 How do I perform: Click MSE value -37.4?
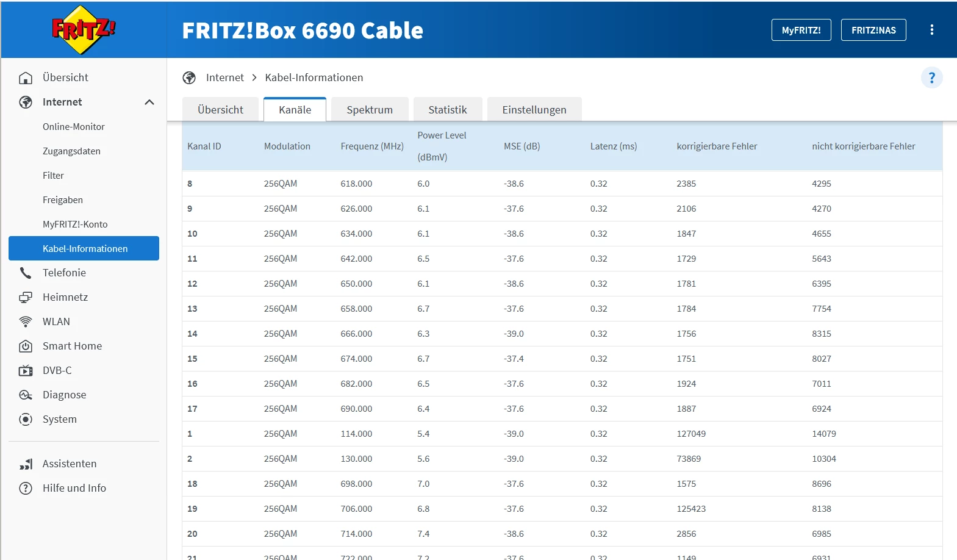[514, 359]
